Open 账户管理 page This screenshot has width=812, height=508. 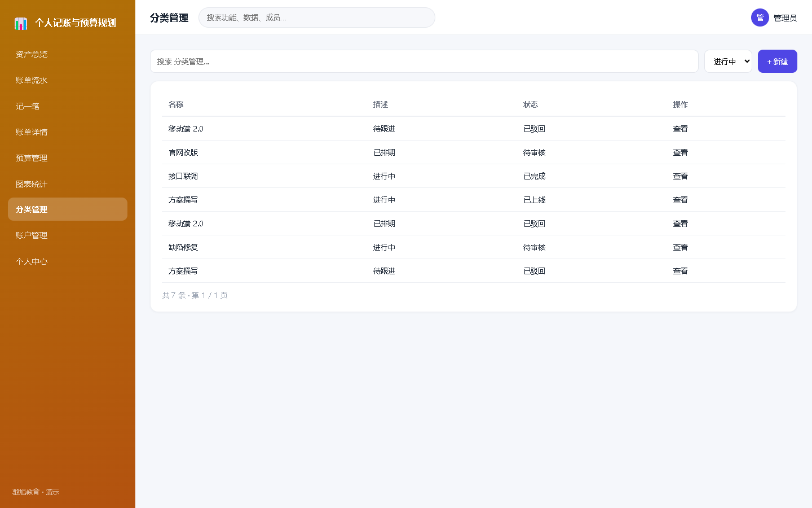(68, 235)
